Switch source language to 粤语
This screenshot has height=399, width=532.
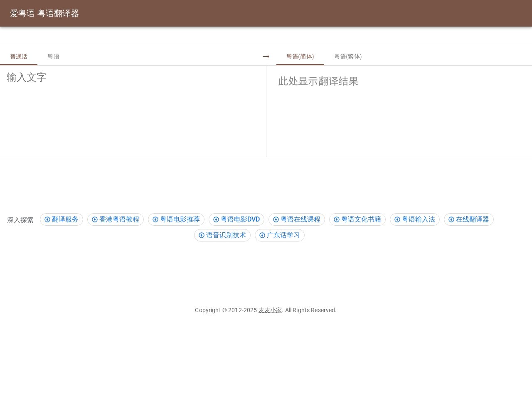coord(54,56)
